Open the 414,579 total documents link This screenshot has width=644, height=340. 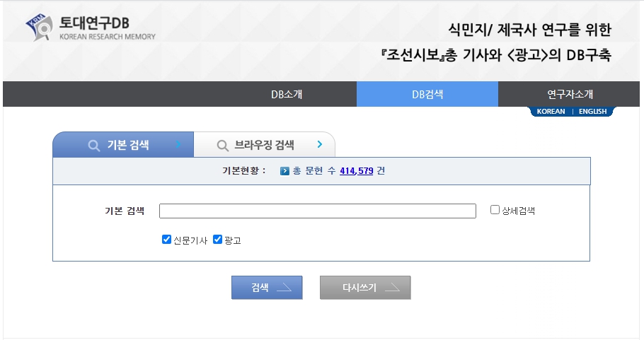coord(356,171)
